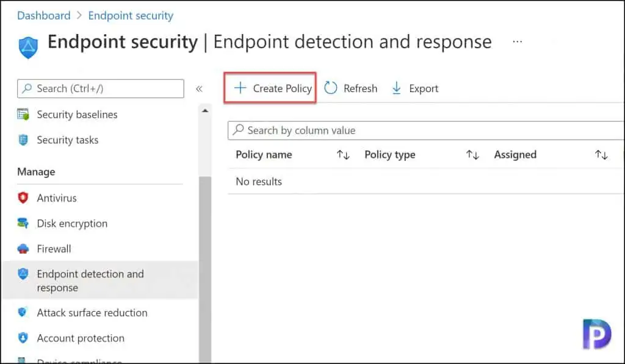Viewport: 625px width, 364px height.
Task: Click the Policy name sort arrows
Action: [343, 154]
